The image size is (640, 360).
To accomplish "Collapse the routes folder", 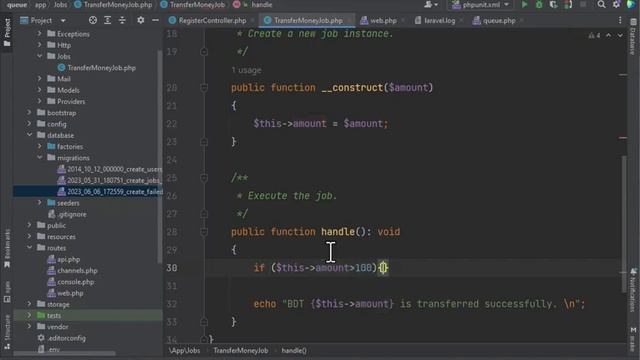I will pyautogui.click(x=29, y=247).
